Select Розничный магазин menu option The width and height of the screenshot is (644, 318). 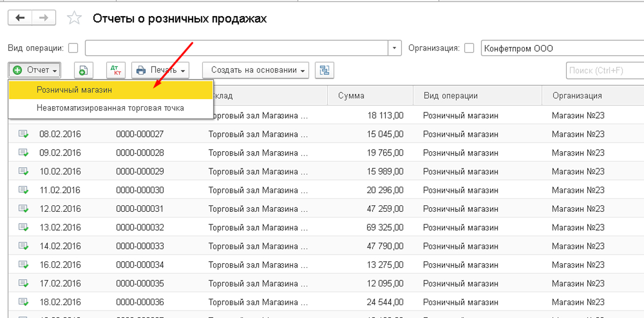[74, 90]
